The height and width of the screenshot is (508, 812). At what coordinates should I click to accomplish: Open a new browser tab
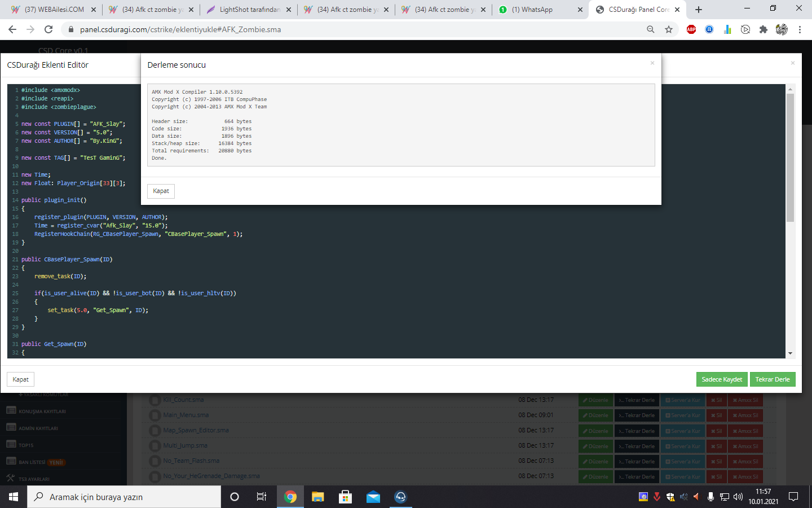click(x=699, y=10)
